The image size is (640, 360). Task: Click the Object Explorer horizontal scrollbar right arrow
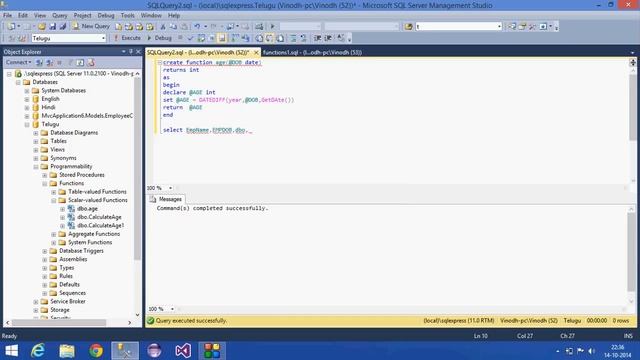[x=129, y=322]
